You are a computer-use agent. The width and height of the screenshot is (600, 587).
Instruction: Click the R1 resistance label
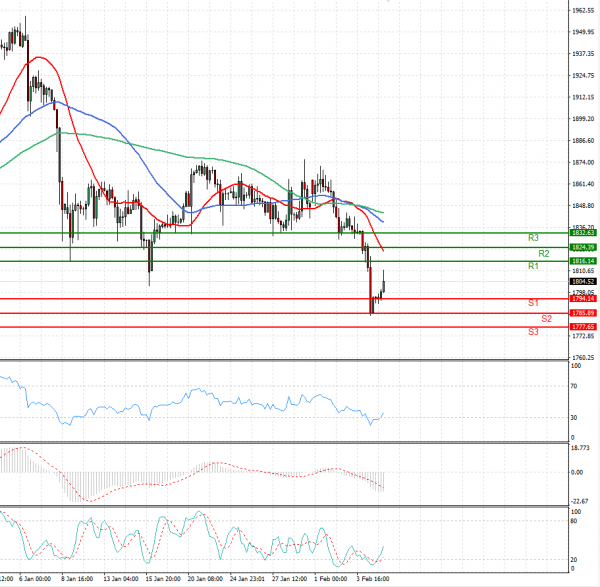pyautogui.click(x=533, y=266)
